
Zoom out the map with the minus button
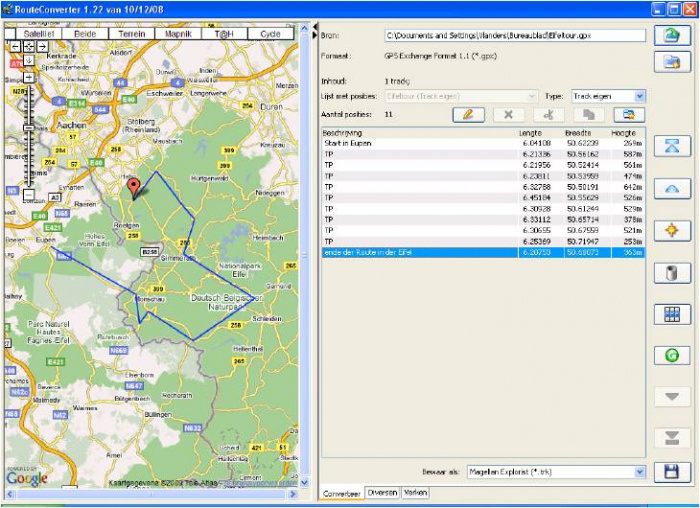tap(29, 195)
